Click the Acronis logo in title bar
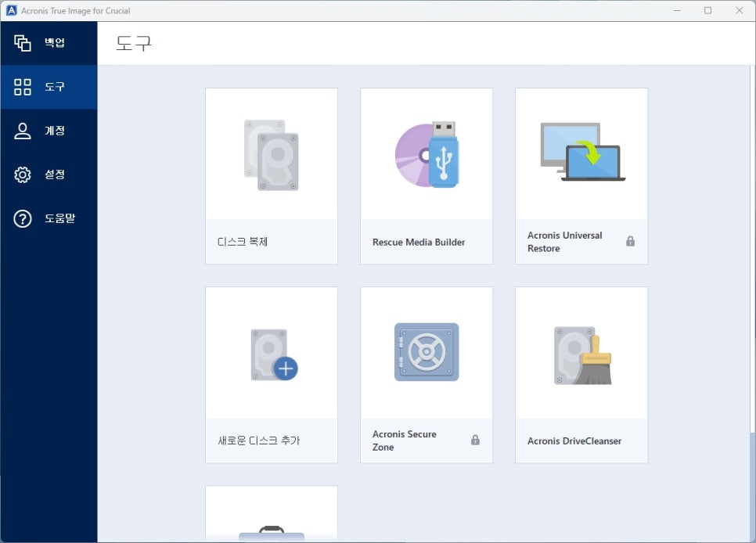The image size is (756, 543). [x=11, y=10]
